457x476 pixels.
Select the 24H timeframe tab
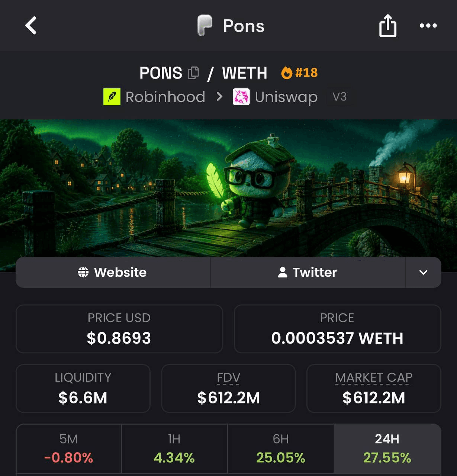tap(387, 448)
